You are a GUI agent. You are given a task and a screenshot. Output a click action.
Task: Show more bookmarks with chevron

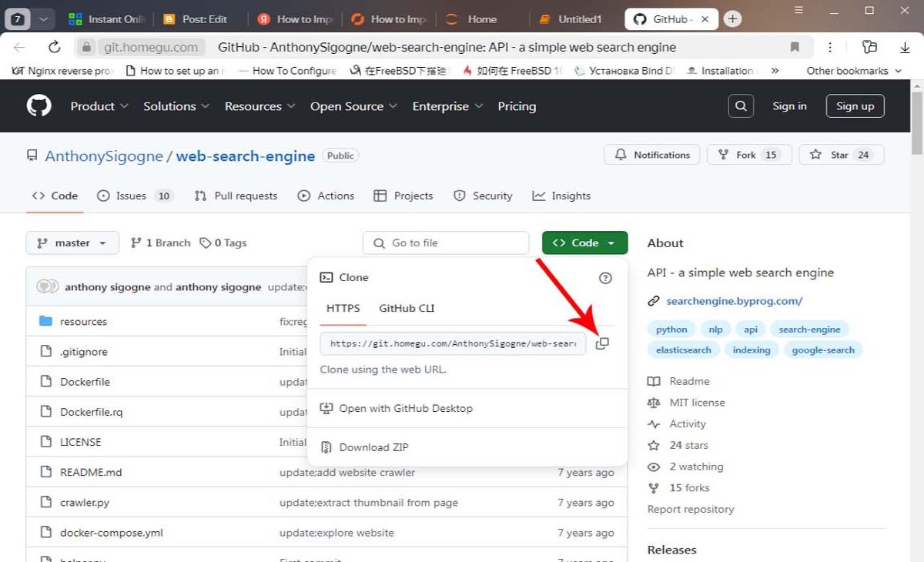pos(775,71)
